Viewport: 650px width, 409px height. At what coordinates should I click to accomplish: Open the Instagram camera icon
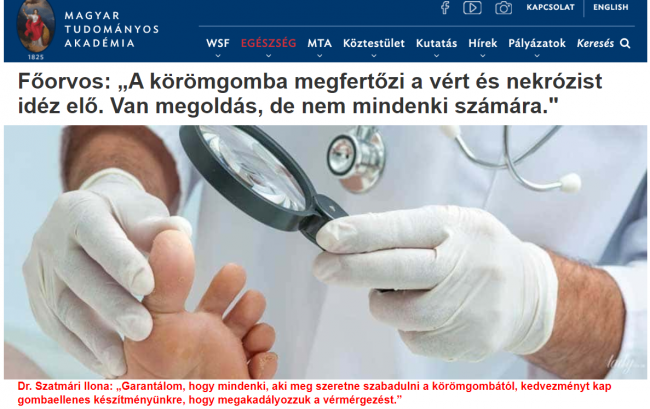[x=503, y=8]
